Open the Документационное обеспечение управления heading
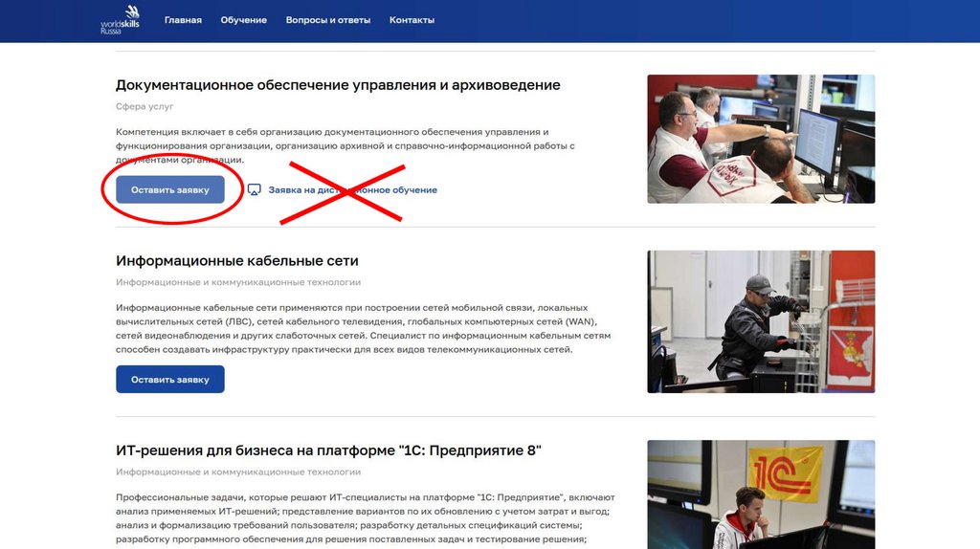This screenshot has width=980, height=549. click(338, 85)
